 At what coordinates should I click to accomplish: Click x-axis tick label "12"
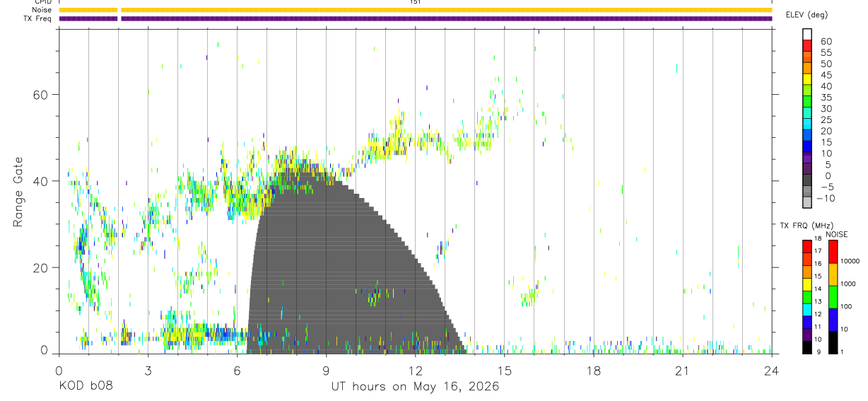pyautogui.click(x=416, y=371)
